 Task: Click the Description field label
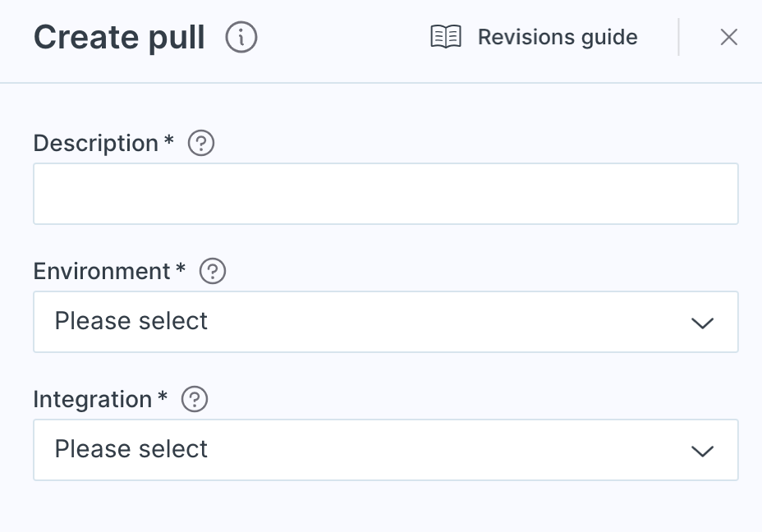click(x=96, y=144)
